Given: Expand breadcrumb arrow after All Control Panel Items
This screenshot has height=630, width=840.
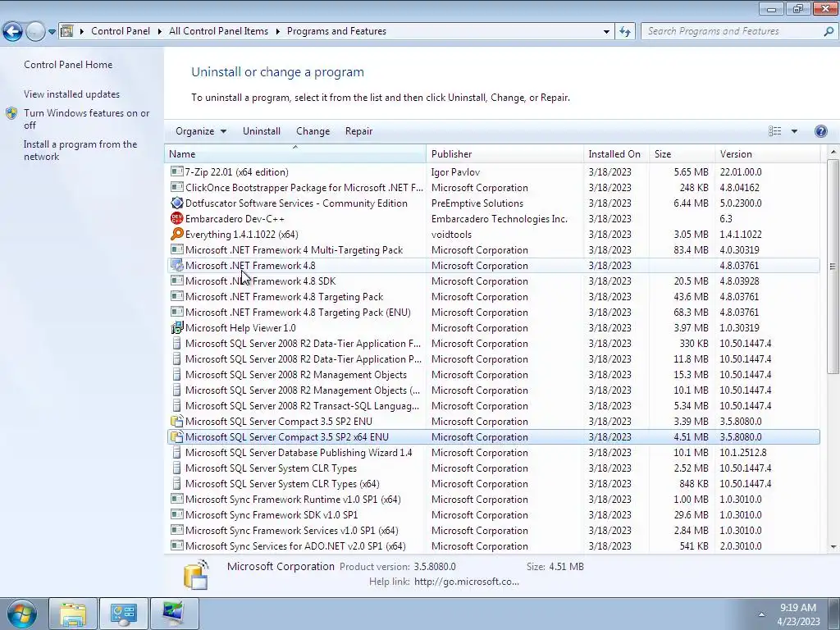Looking at the screenshot, I should pyautogui.click(x=277, y=31).
